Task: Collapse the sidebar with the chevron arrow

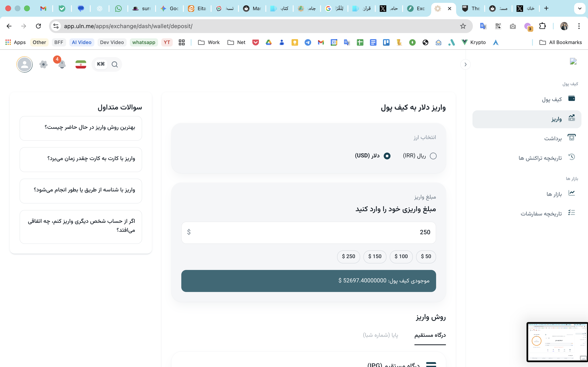Action: point(465,64)
